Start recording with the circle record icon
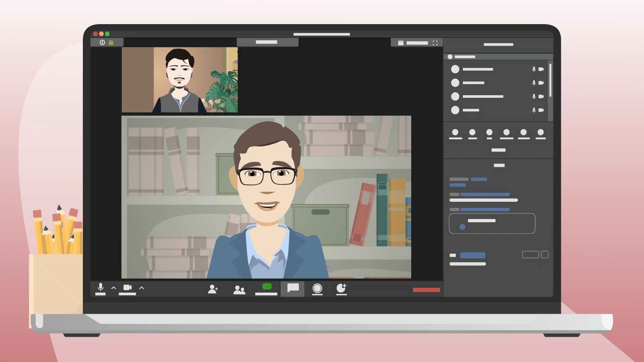The height and width of the screenshot is (362, 644). (x=317, y=289)
